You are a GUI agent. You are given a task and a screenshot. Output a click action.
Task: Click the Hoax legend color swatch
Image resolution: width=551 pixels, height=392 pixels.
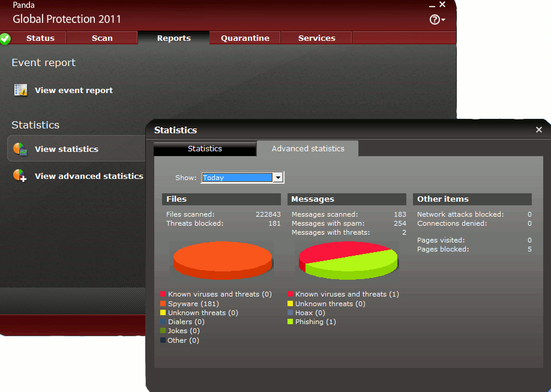coord(291,313)
